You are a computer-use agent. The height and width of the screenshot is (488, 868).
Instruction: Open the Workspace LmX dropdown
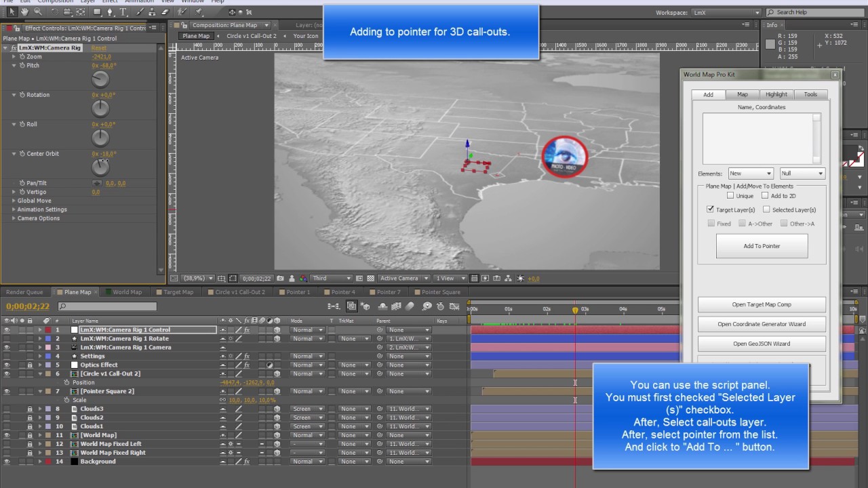(x=726, y=12)
